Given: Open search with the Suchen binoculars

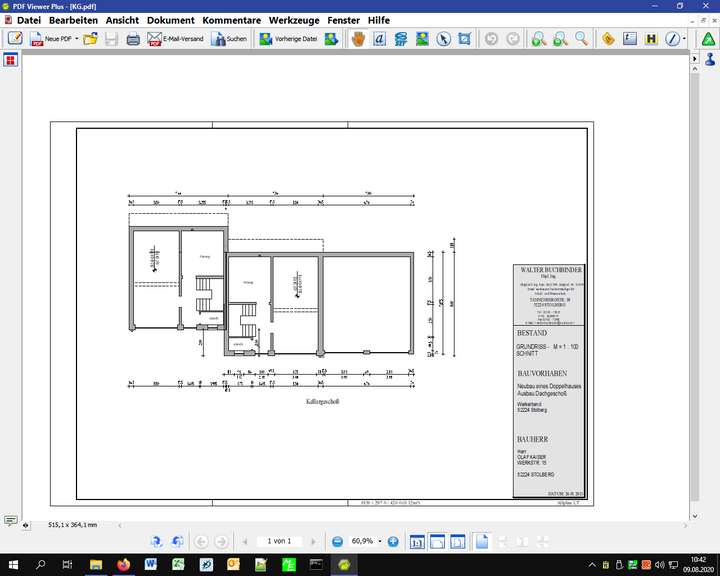Looking at the screenshot, I should [229, 39].
